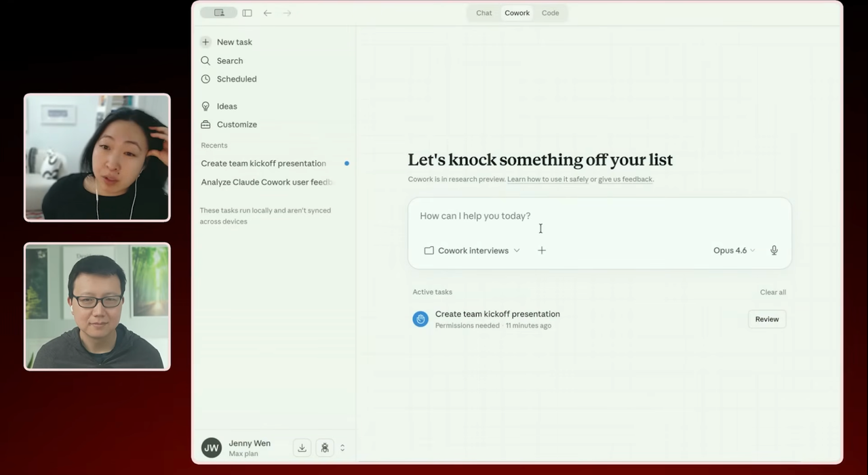This screenshot has height=475, width=868.
Task: Switch to the Chat tab
Action: pyautogui.click(x=484, y=13)
